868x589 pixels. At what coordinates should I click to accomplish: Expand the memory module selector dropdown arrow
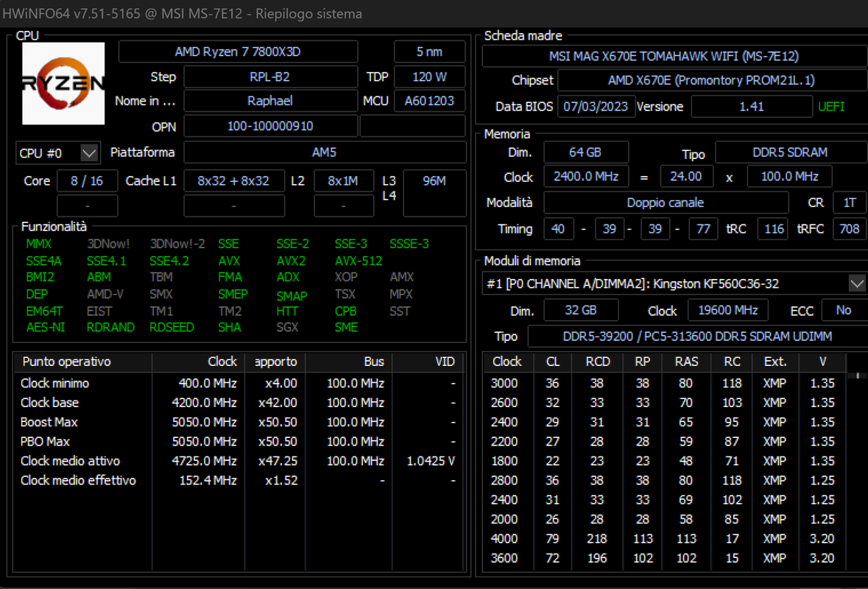(857, 283)
